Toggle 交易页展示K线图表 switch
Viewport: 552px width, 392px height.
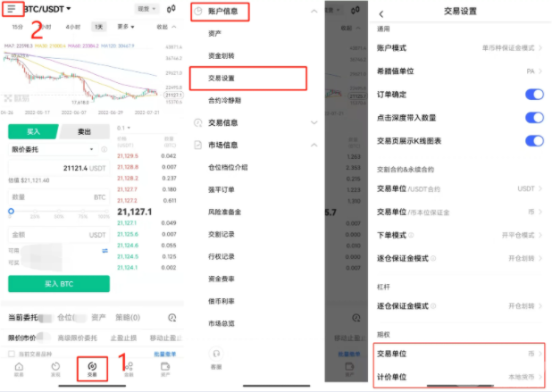534,141
